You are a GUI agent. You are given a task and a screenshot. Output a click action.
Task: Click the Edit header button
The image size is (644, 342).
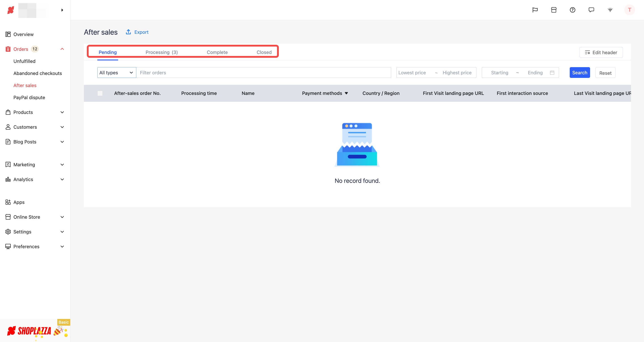coord(601,52)
